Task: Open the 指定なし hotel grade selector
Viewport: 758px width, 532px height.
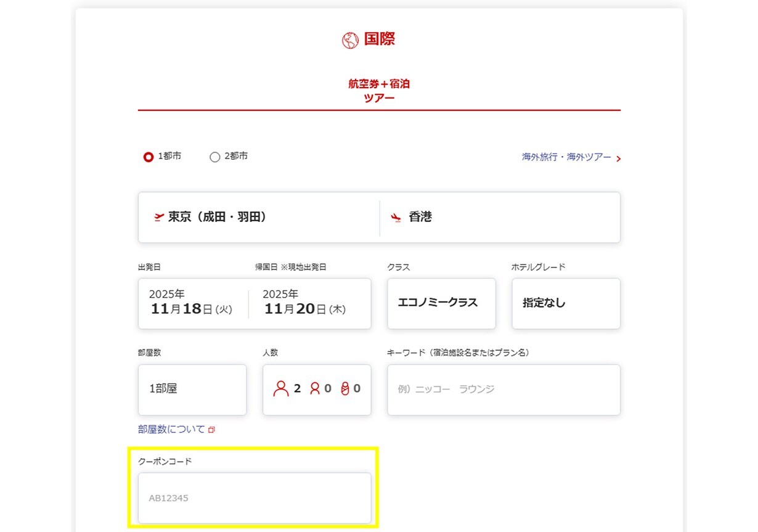Action: (x=565, y=303)
